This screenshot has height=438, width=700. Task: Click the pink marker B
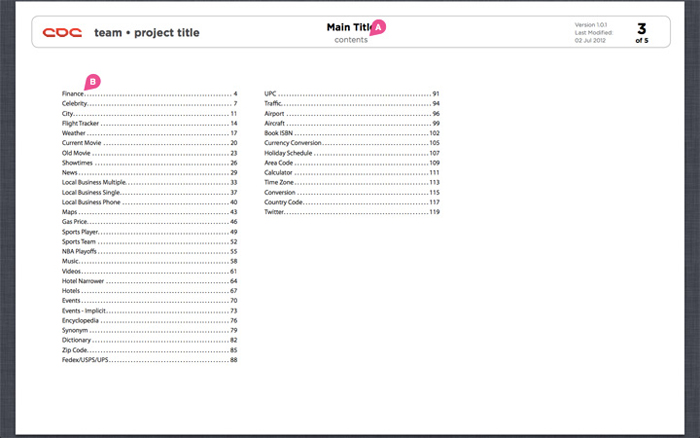tap(92, 82)
